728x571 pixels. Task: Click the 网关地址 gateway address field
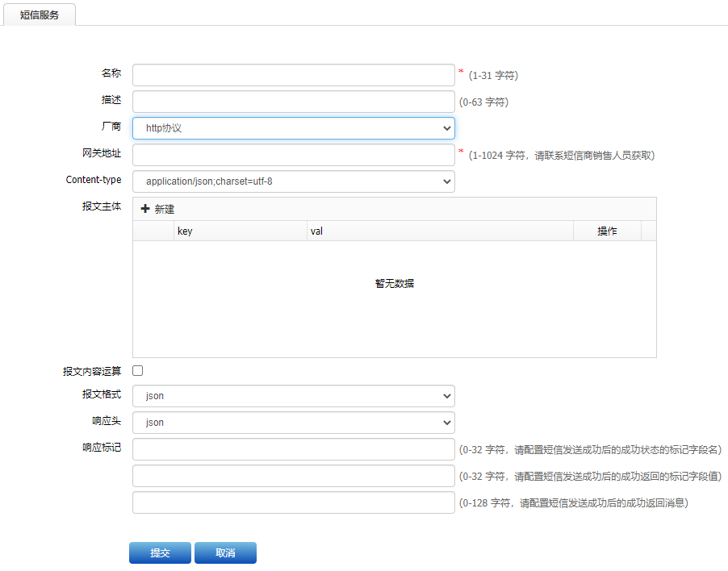[x=293, y=154]
